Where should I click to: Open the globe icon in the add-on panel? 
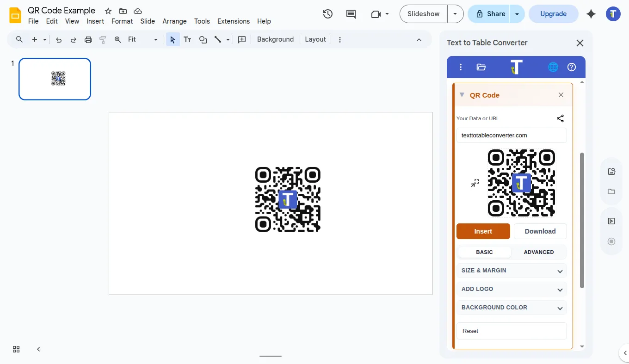[x=553, y=67]
